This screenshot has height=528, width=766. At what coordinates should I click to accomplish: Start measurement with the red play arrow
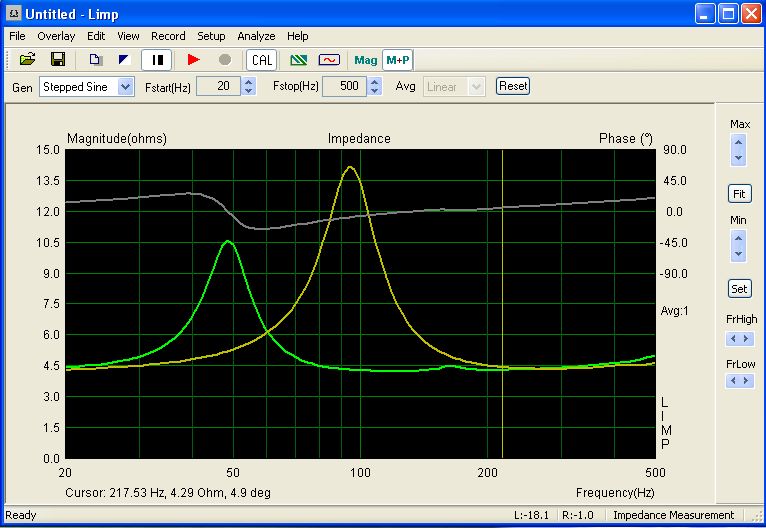click(194, 60)
